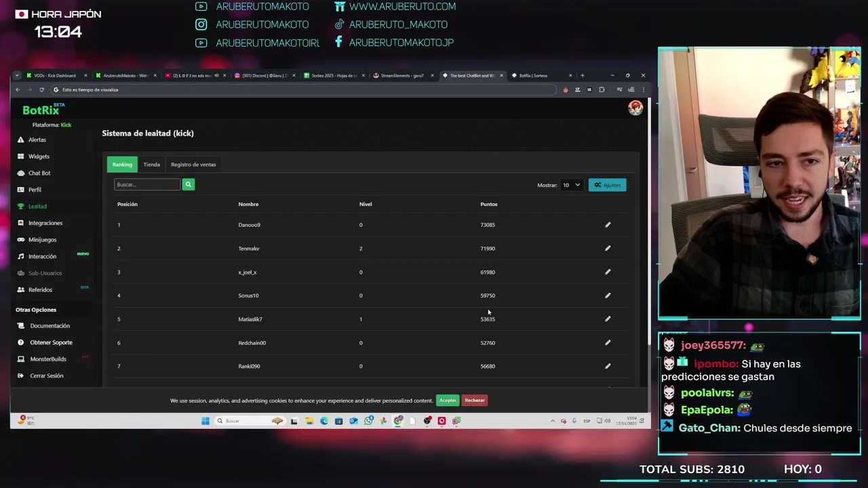Edit x_joel_x row with pencil icon
This screenshot has height=488, width=868.
(608, 272)
